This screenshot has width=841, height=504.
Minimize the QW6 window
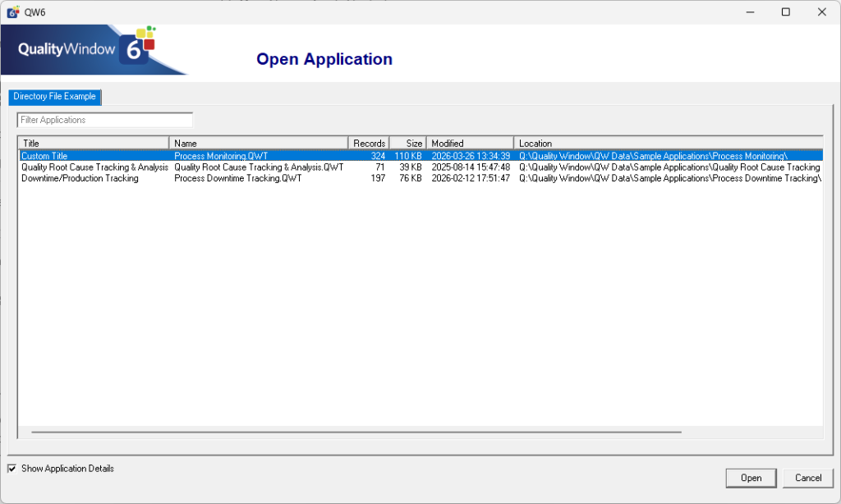click(750, 11)
